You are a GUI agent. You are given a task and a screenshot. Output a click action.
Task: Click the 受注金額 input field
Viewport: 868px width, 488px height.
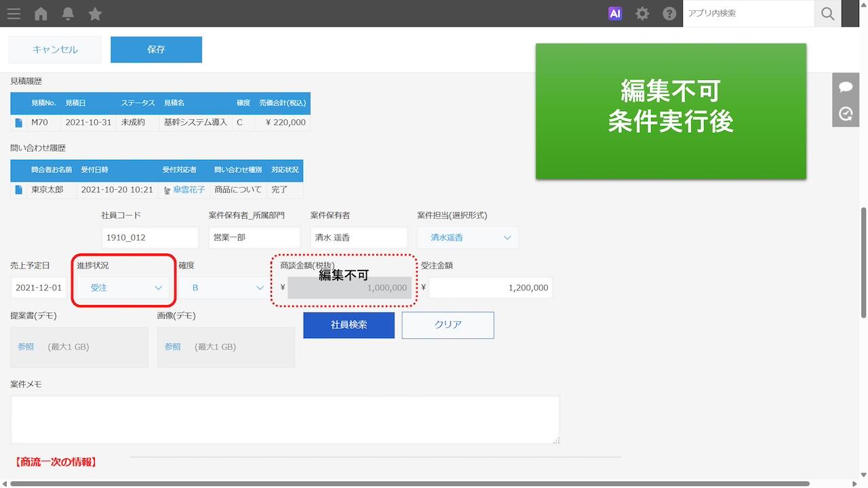[490, 288]
